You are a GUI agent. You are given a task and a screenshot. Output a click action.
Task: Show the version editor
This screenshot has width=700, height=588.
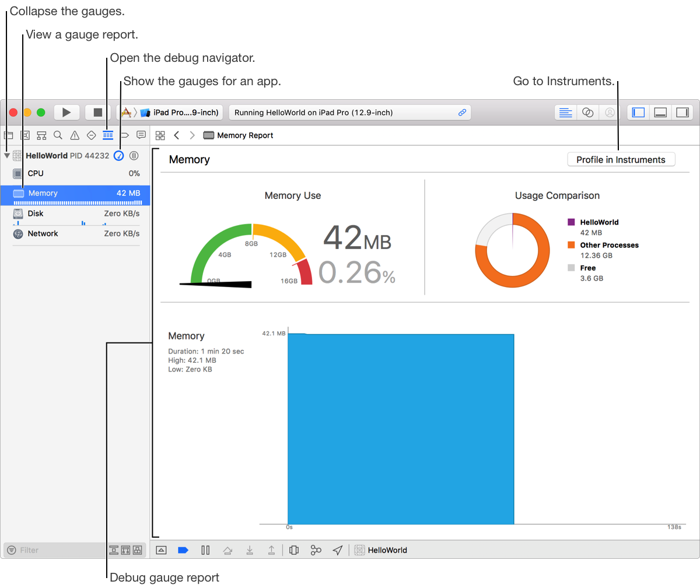coord(610,113)
